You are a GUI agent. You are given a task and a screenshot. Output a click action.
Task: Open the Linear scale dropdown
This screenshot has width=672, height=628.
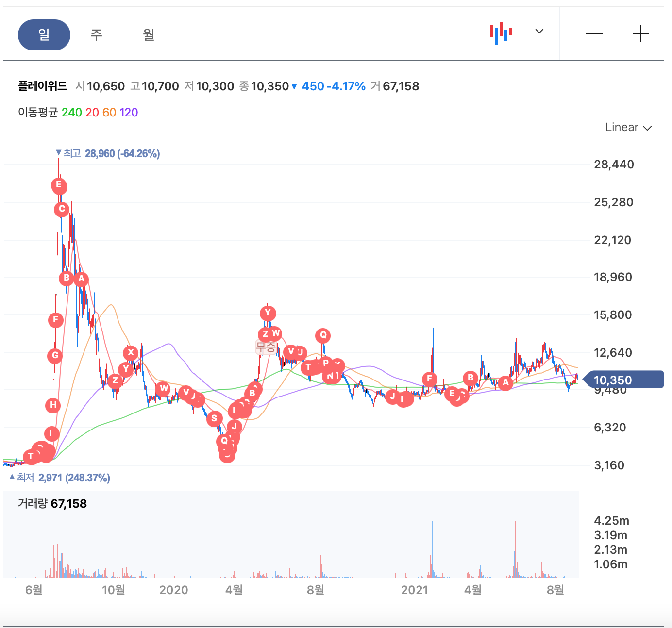point(628,127)
